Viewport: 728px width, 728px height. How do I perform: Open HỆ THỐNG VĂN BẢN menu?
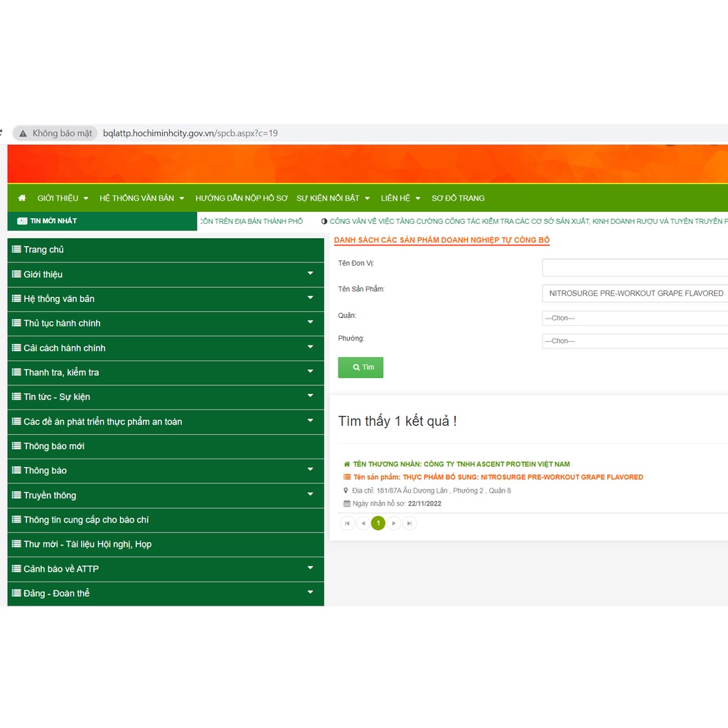pos(141,198)
